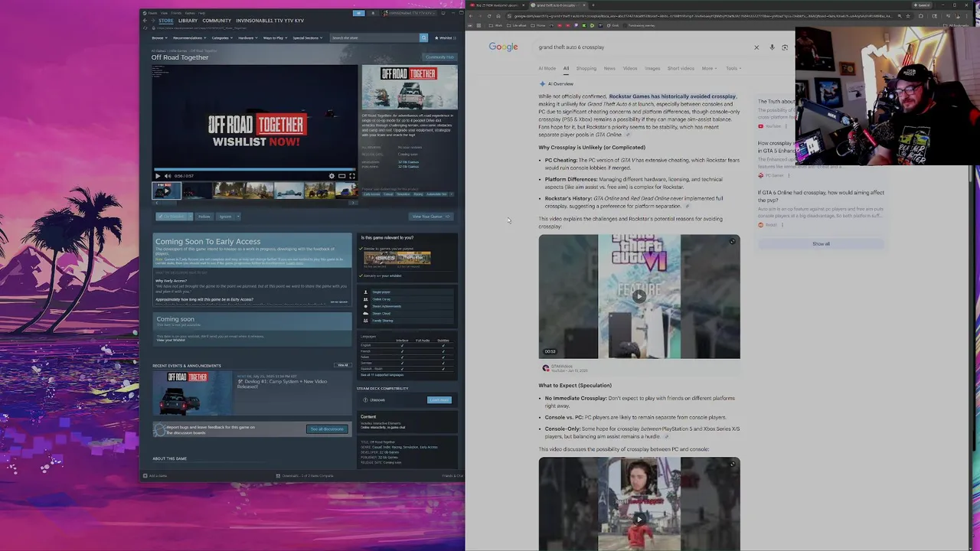Go back in the Steam client

coord(145,21)
